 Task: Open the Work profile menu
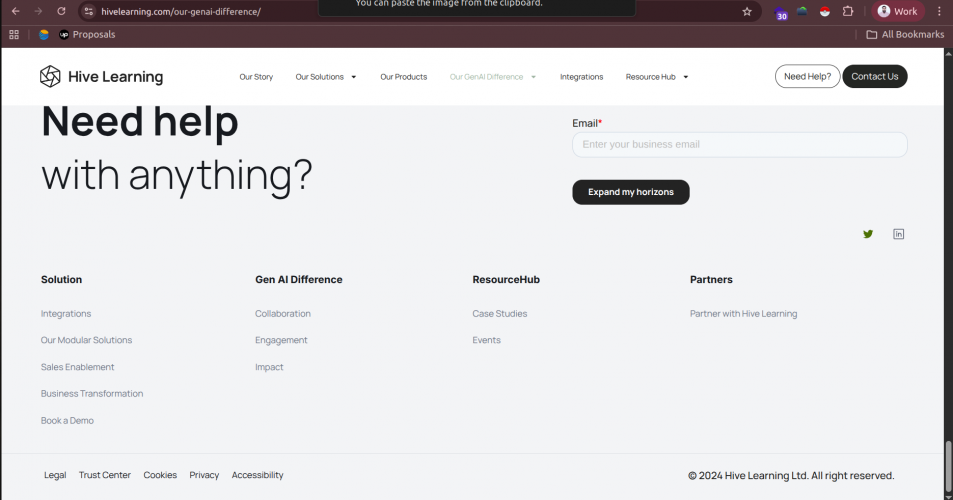click(898, 12)
